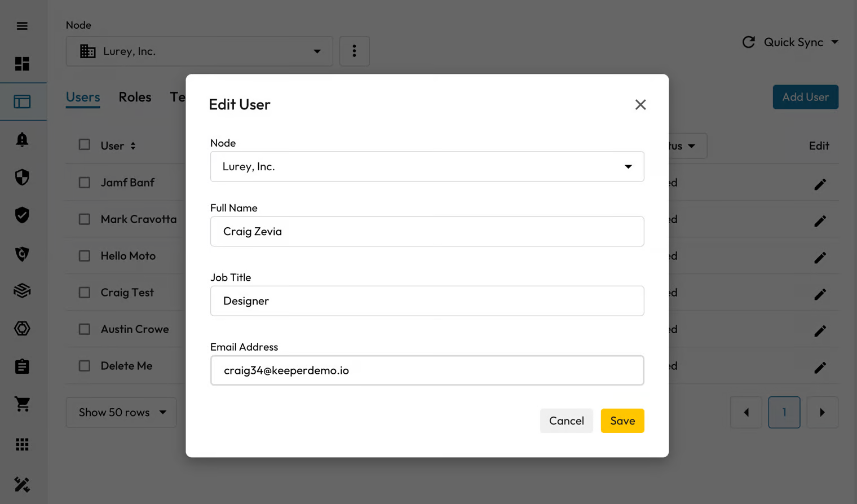Open the shopping cart sidebar icon
The height and width of the screenshot is (504, 857).
tap(22, 404)
